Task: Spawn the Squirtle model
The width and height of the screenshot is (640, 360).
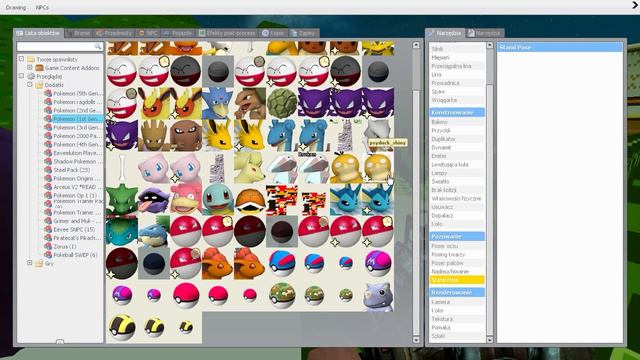Action: click(218, 200)
